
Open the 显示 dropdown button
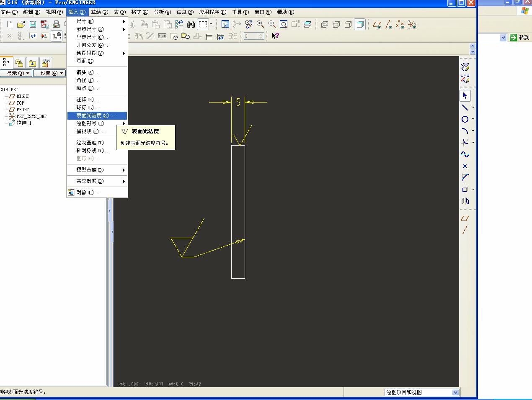click(x=16, y=73)
